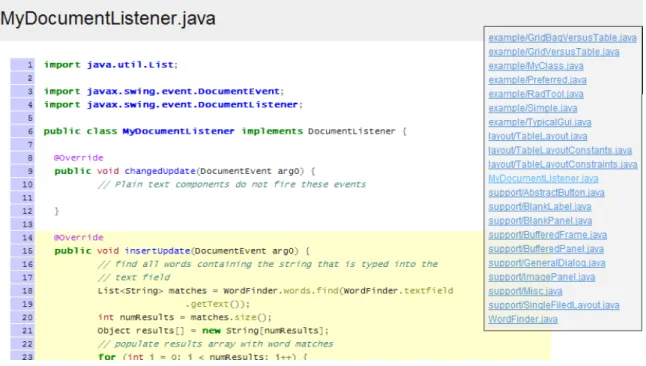Click the DocumentListener import statement on line 4

173,105
